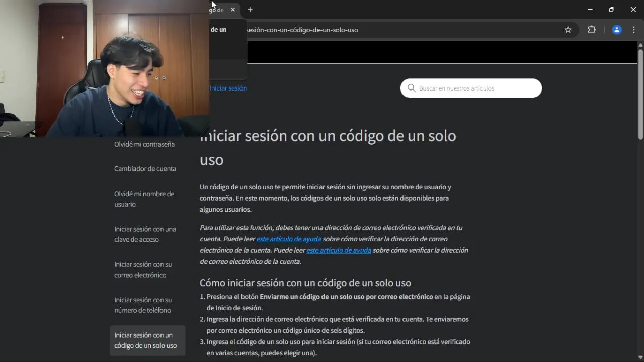The height and width of the screenshot is (362, 644).
Task: Click the scrollbar down arrow
Action: (x=640, y=357)
